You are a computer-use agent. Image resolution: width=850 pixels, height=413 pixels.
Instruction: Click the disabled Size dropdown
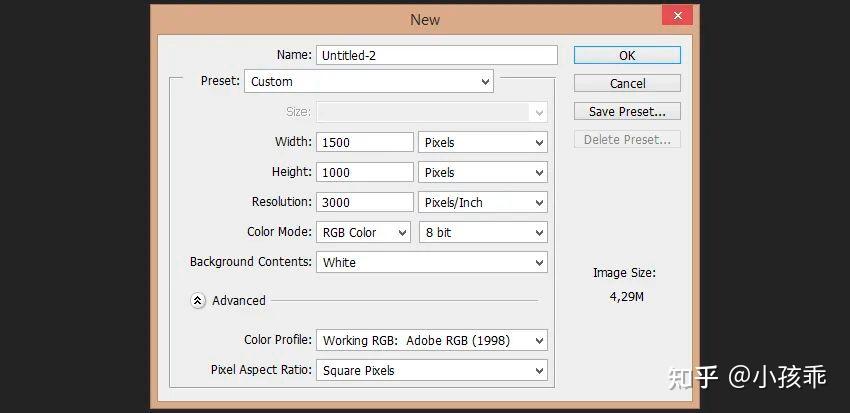[432, 112]
